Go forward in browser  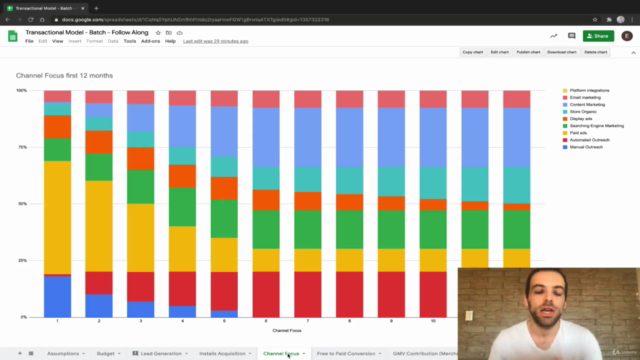tap(19, 20)
